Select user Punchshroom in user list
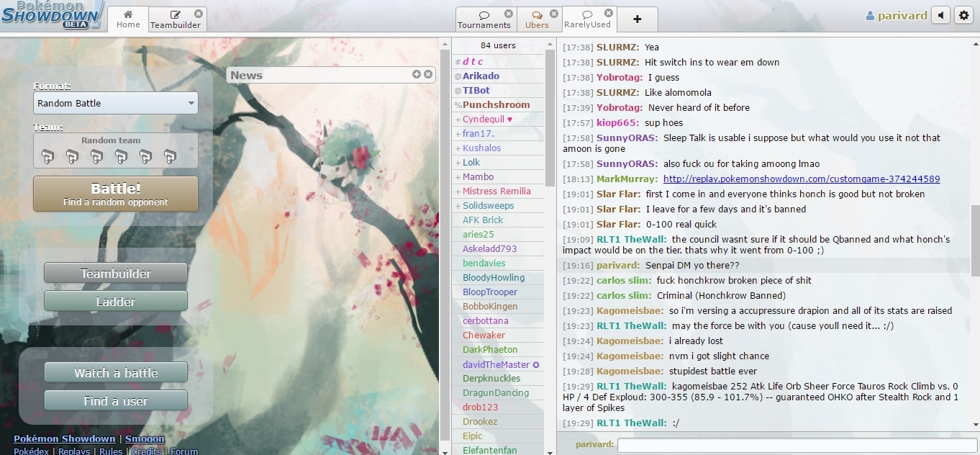980x455 pixels. [x=498, y=104]
